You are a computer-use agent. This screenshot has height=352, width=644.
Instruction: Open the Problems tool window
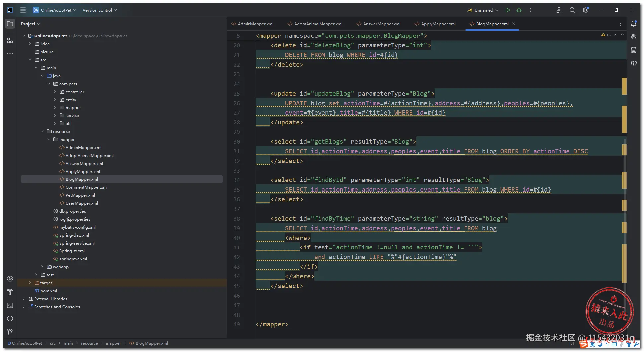pyautogui.click(x=10, y=318)
